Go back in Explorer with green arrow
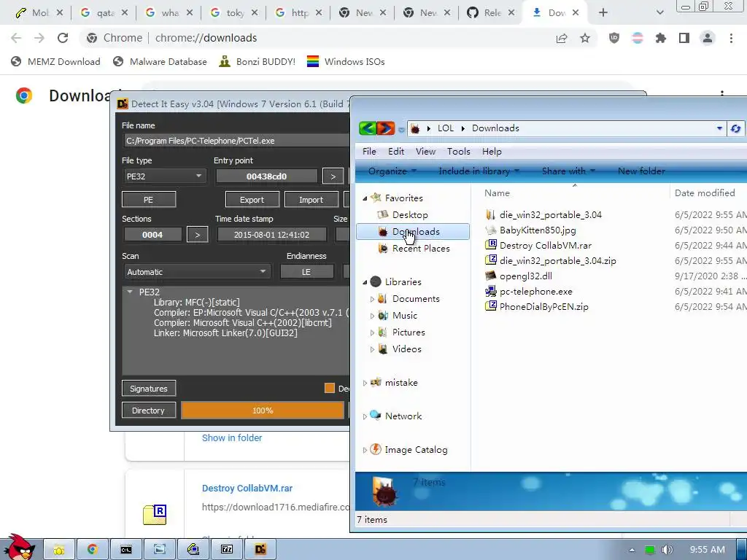The image size is (747, 560). pyautogui.click(x=368, y=128)
